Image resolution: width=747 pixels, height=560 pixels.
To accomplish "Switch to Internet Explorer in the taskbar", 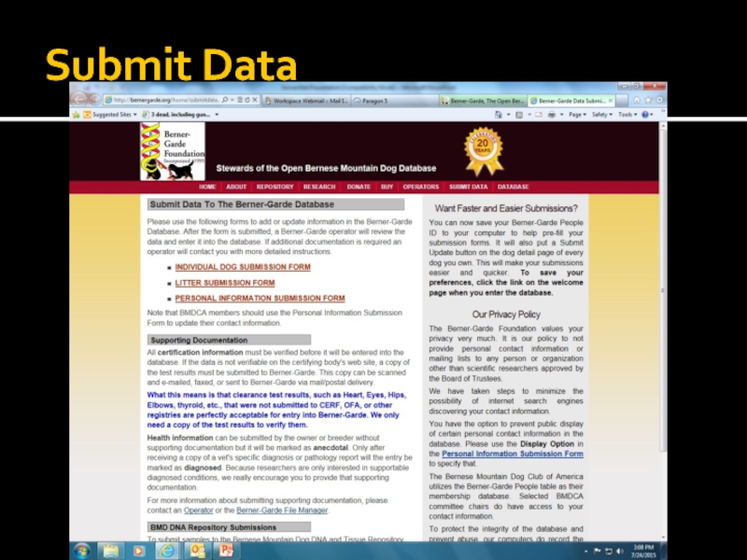I will (167, 551).
